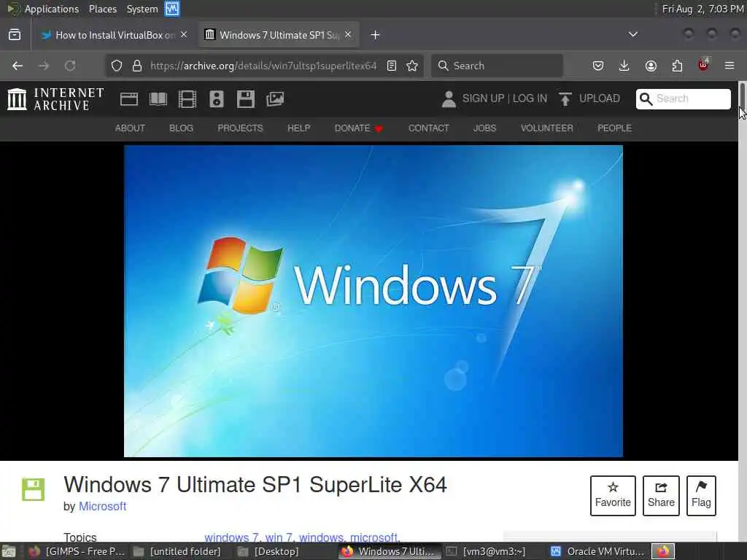Click the archive.org address bar URL
747x560 pixels.
pos(263,66)
